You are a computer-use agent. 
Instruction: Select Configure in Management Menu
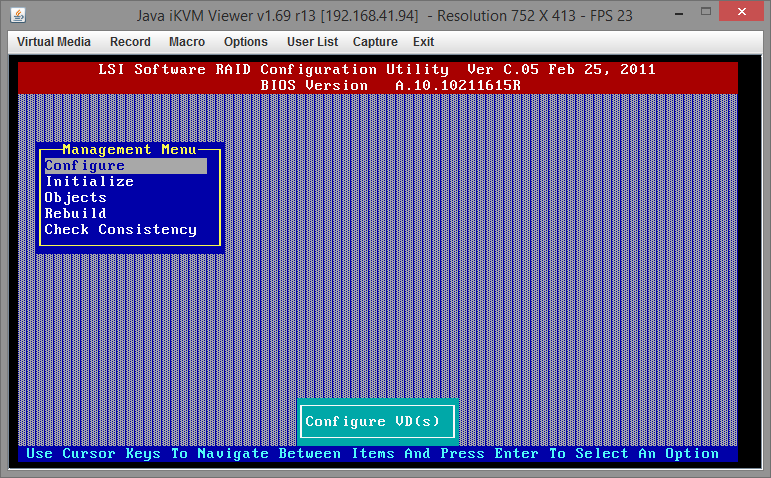click(x=125, y=166)
